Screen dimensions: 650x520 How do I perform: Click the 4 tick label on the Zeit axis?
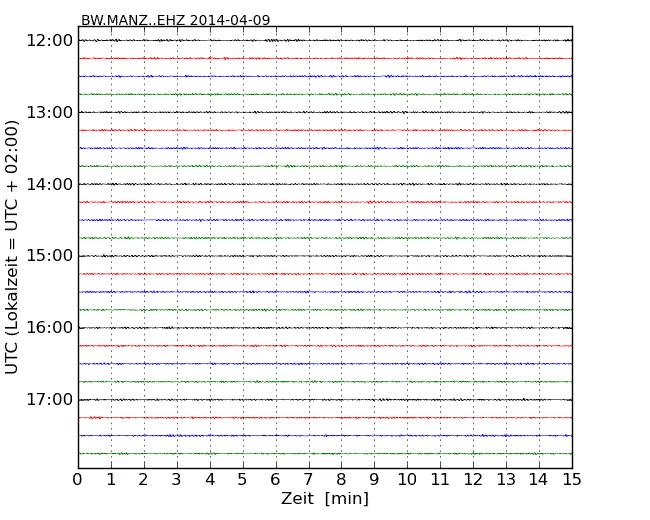coord(210,479)
